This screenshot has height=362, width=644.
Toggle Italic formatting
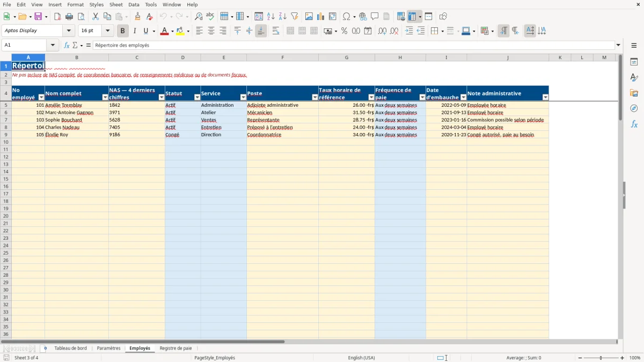click(135, 31)
